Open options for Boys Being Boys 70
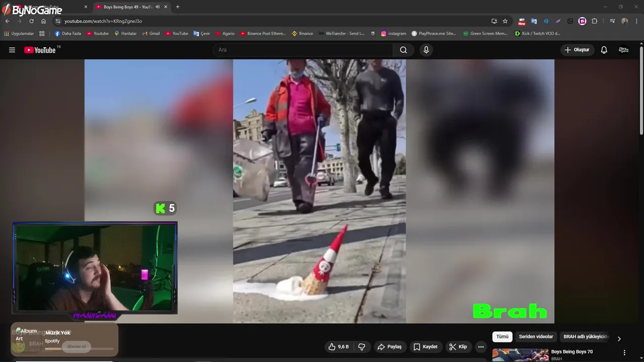 624,352
